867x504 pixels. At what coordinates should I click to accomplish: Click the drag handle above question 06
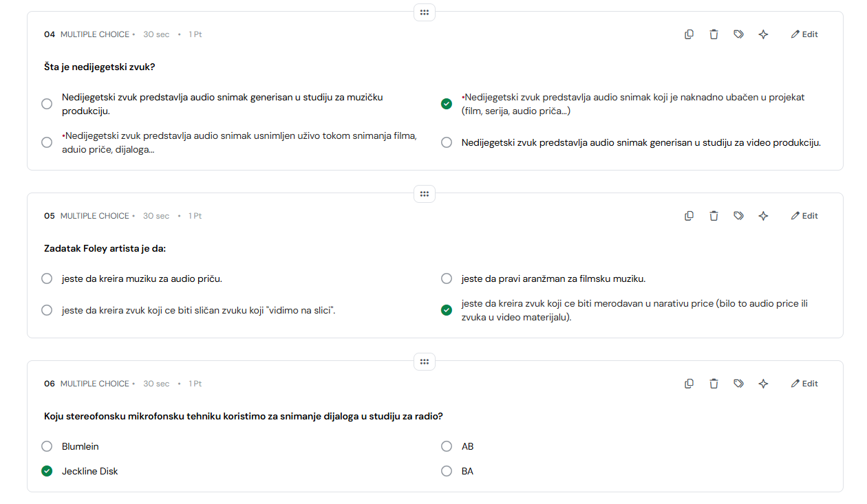(x=425, y=362)
